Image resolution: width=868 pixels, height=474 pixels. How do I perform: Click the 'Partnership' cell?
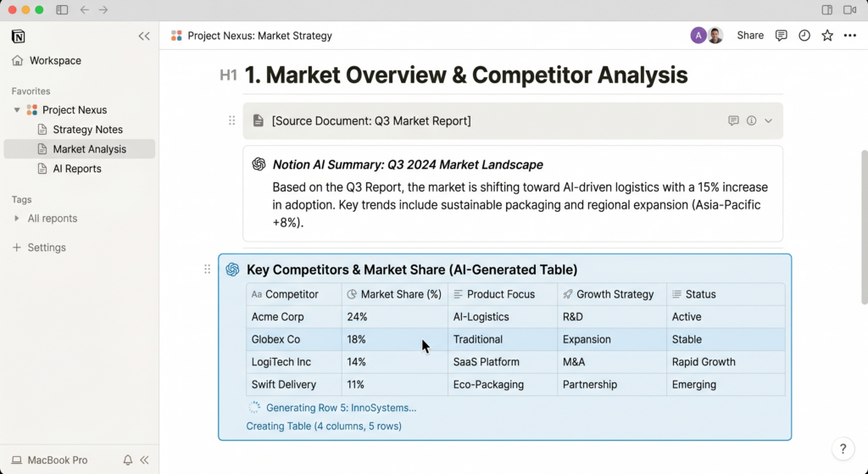tap(612, 385)
